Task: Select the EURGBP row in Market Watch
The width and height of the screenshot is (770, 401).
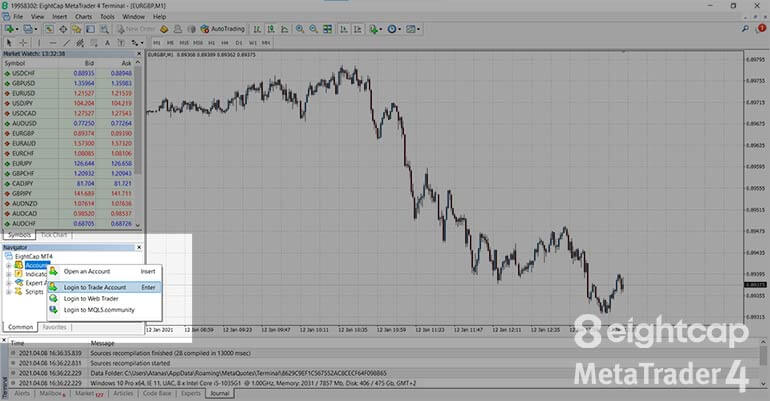Action: 68,134
